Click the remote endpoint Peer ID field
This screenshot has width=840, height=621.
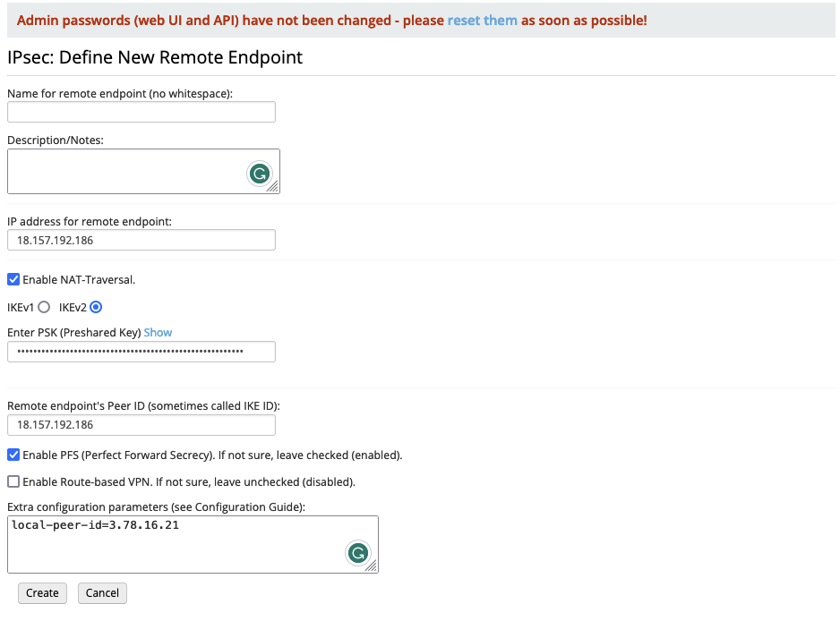click(x=141, y=425)
